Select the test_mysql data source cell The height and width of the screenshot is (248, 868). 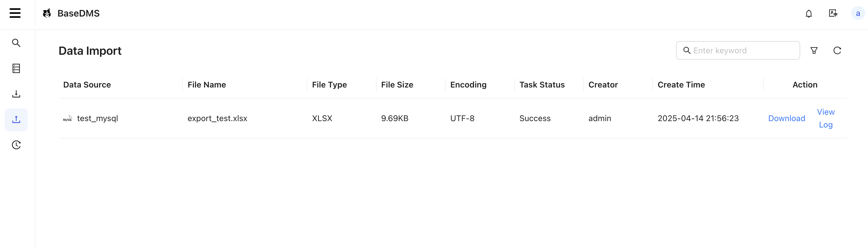click(x=90, y=118)
